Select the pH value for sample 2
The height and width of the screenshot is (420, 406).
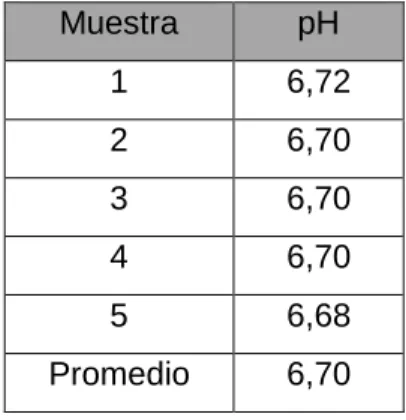pos(319,148)
